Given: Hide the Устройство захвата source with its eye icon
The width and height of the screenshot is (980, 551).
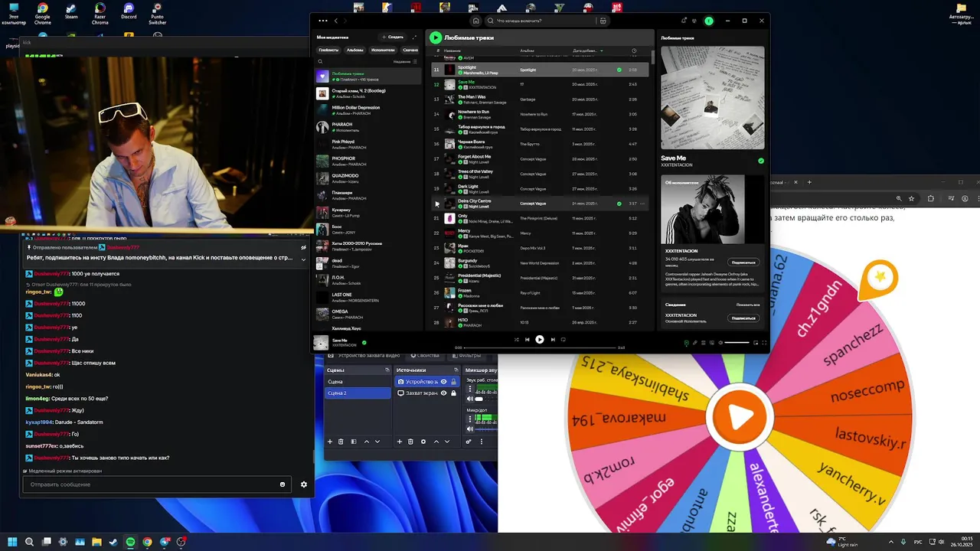Looking at the screenshot, I should point(443,381).
